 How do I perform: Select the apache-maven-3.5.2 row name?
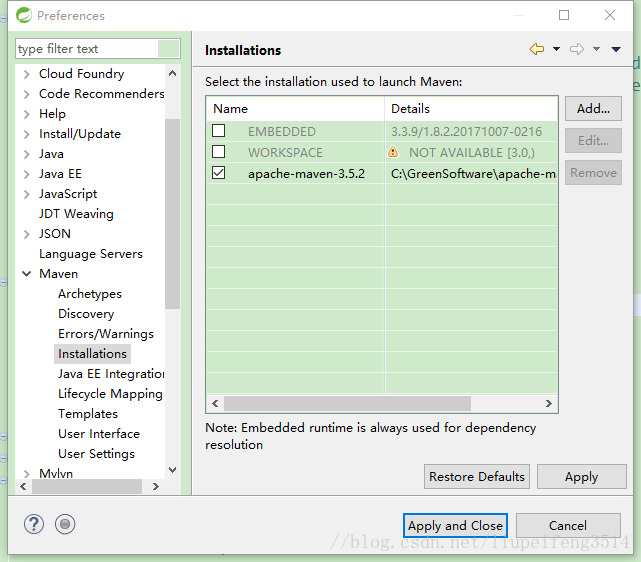click(306, 174)
